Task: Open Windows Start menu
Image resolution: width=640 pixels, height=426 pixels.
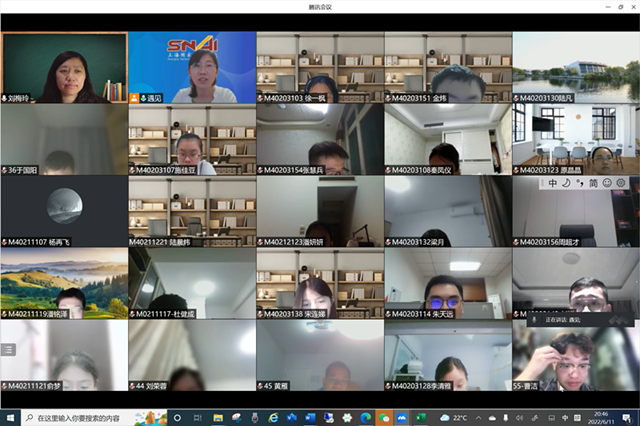Action: (10, 417)
